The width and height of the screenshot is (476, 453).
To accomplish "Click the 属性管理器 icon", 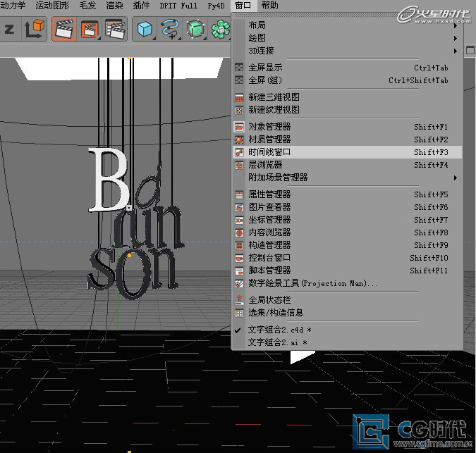I will pyautogui.click(x=239, y=194).
